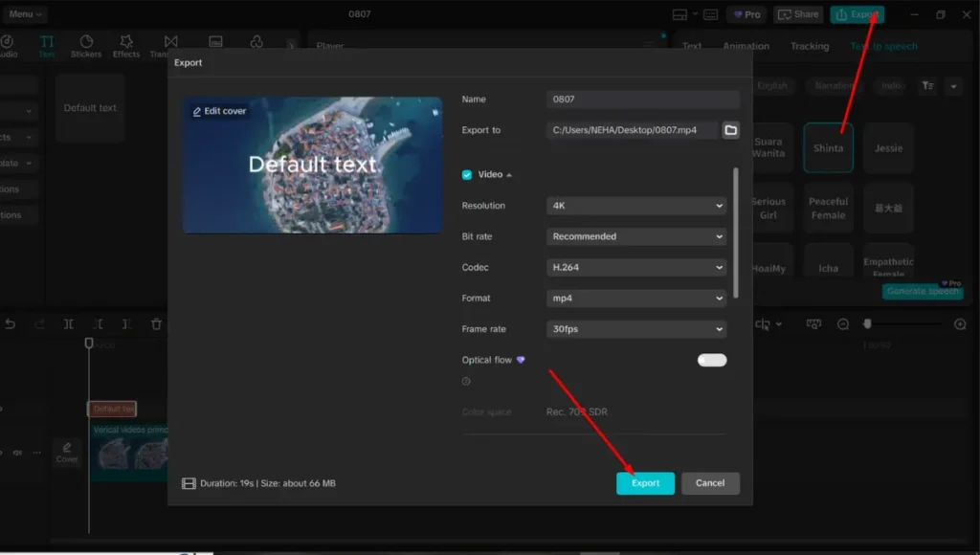Click the cyan Export button in dialog

click(645, 483)
